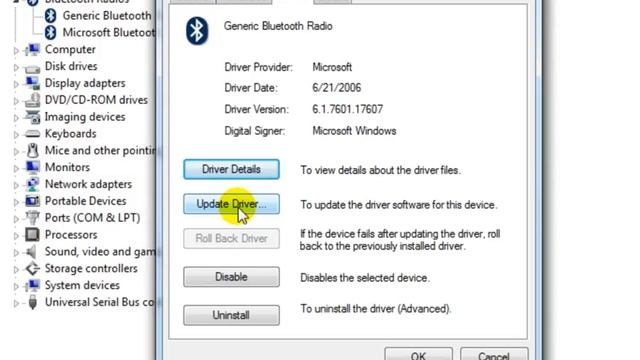This screenshot has width=640, height=360.
Task: Click the System devices icon
Action: coord(33,285)
